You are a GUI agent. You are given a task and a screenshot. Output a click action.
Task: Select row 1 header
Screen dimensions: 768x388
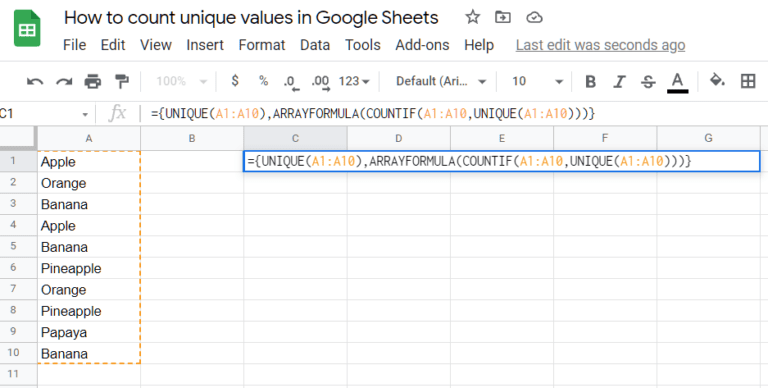tap(18, 161)
